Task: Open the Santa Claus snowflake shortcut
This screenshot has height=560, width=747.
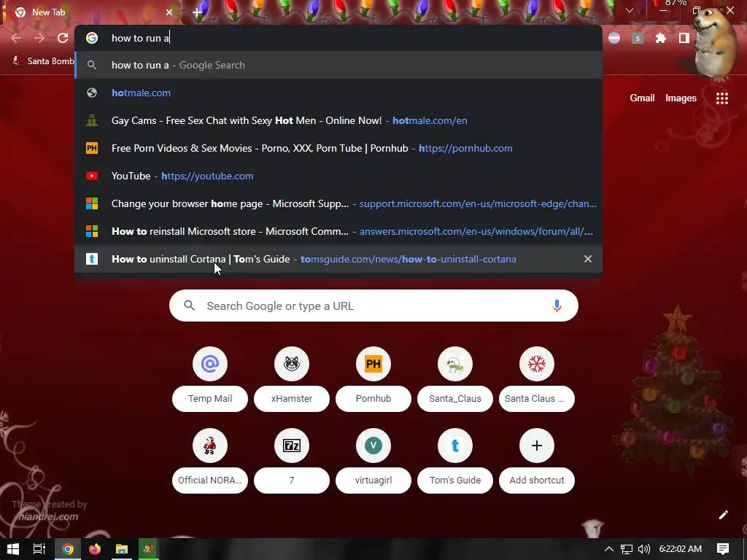Action: [536, 364]
